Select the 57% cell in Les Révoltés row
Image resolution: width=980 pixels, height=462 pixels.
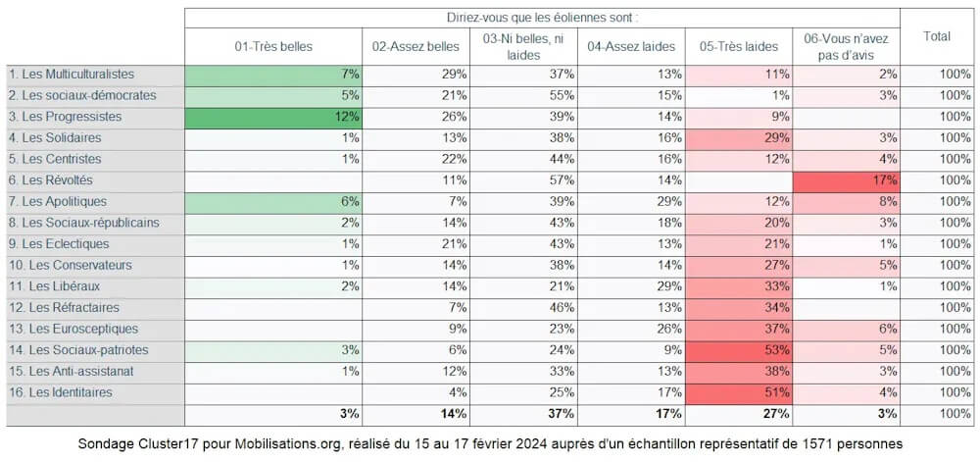(x=524, y=180)
